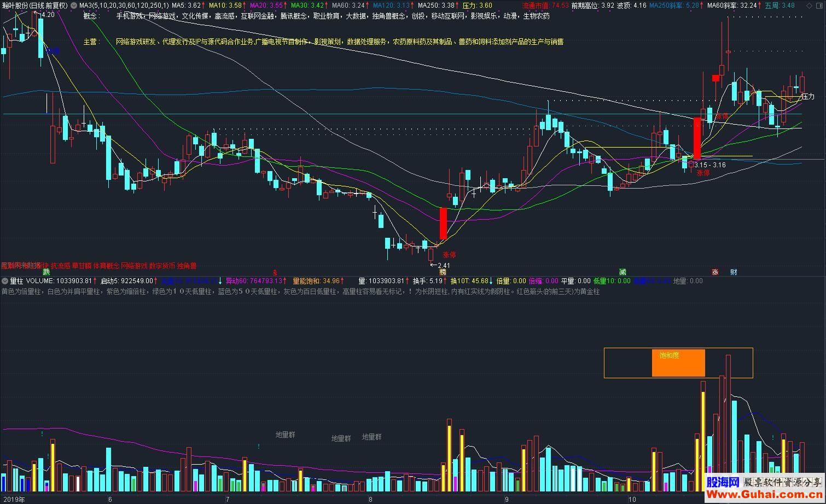Click the 波顶: 4.16 value
826x504 pixels.
coord(632,5)
